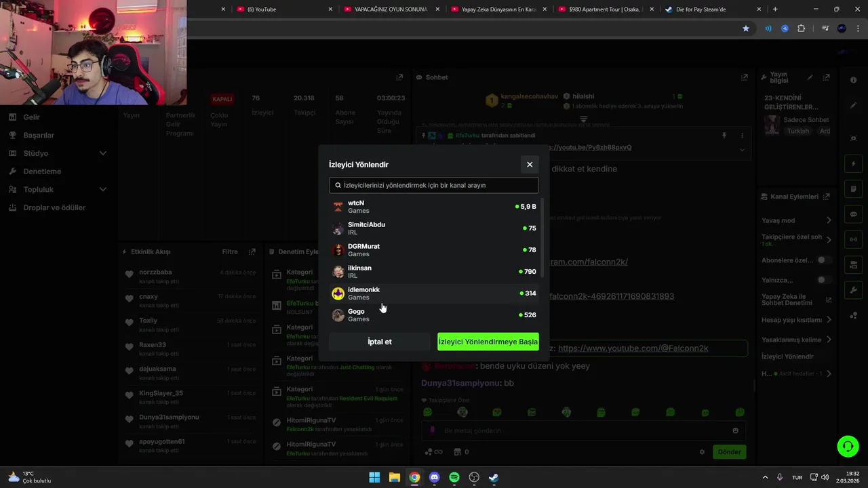Open Filtre in Etkinlik Akışı

(230, 251)
